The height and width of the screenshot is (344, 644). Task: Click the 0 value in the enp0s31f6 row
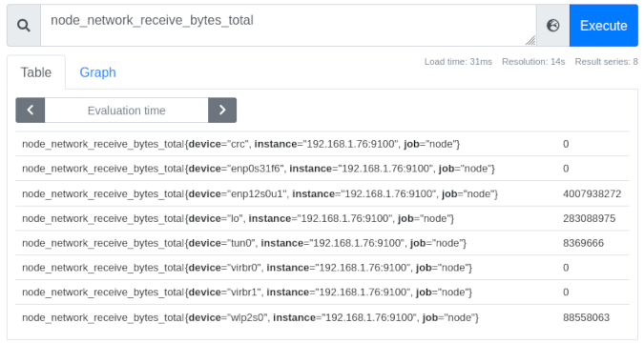[x=566, y=169]
